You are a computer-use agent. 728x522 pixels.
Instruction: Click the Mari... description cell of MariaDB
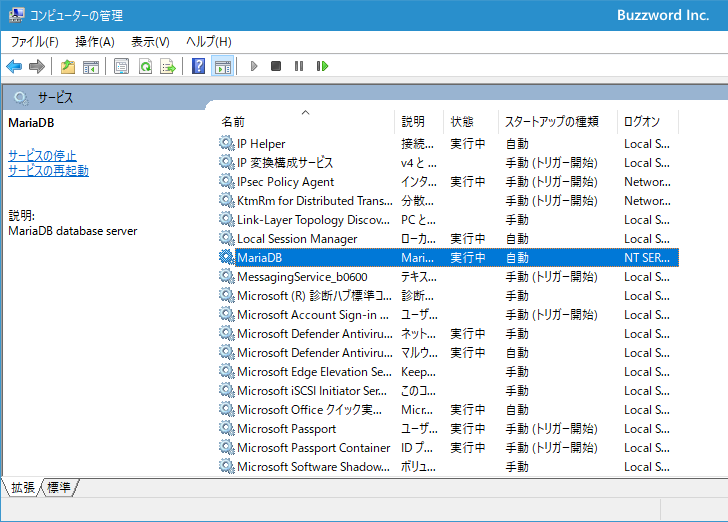[417, 258]
